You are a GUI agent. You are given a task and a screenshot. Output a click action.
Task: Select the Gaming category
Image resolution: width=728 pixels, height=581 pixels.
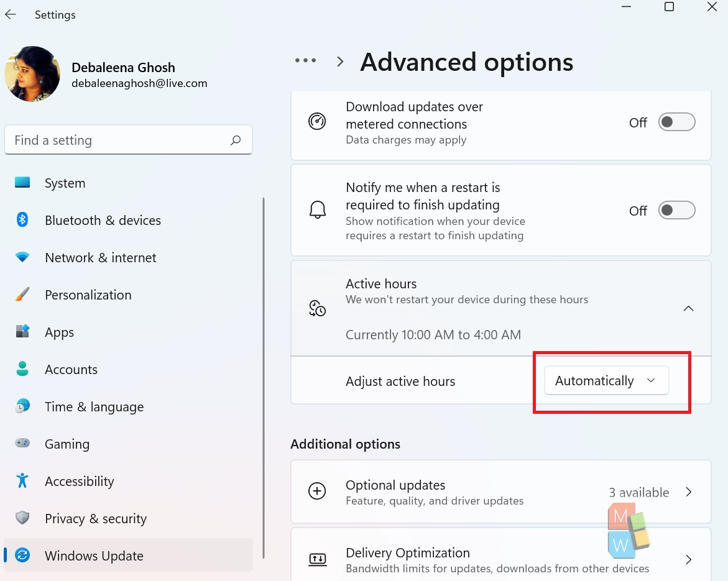pyautogui.click(x=128, y=444)
